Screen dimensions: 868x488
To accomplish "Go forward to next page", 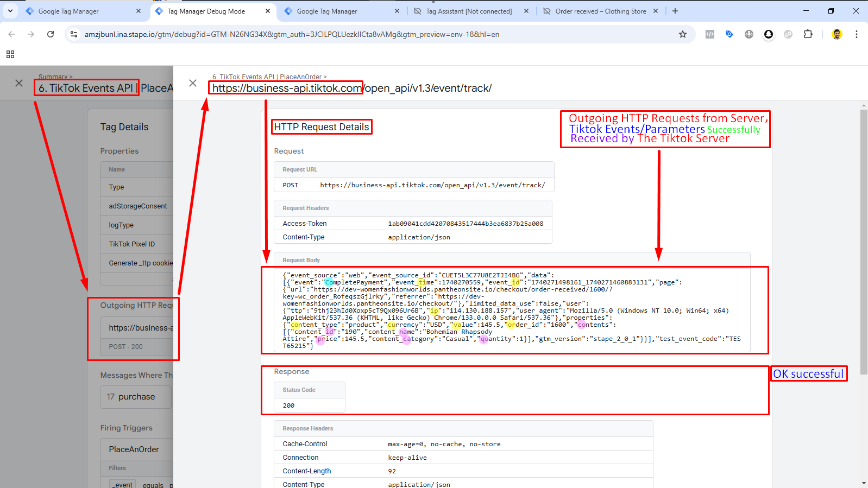I will point(31,34).
